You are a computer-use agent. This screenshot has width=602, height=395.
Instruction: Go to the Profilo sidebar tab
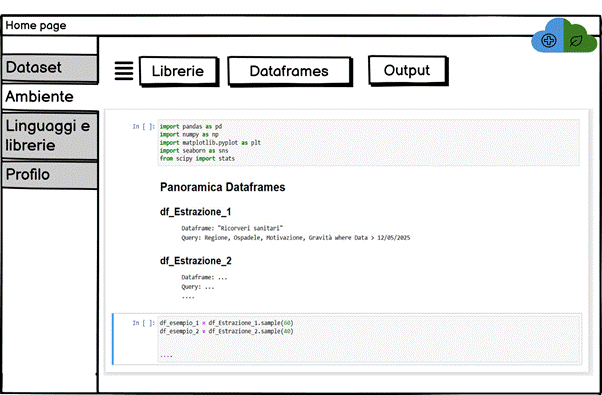coord(50,175)
